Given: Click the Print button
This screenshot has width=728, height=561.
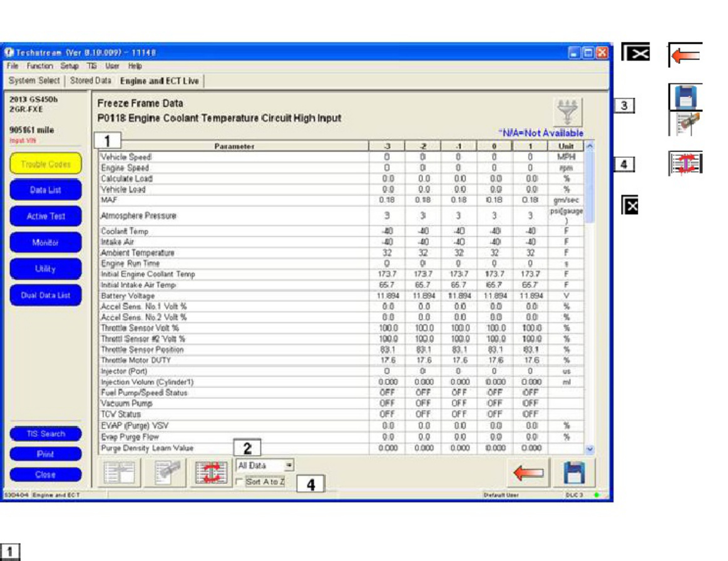Looking at the screenshot, I should (x=46, y=454).
